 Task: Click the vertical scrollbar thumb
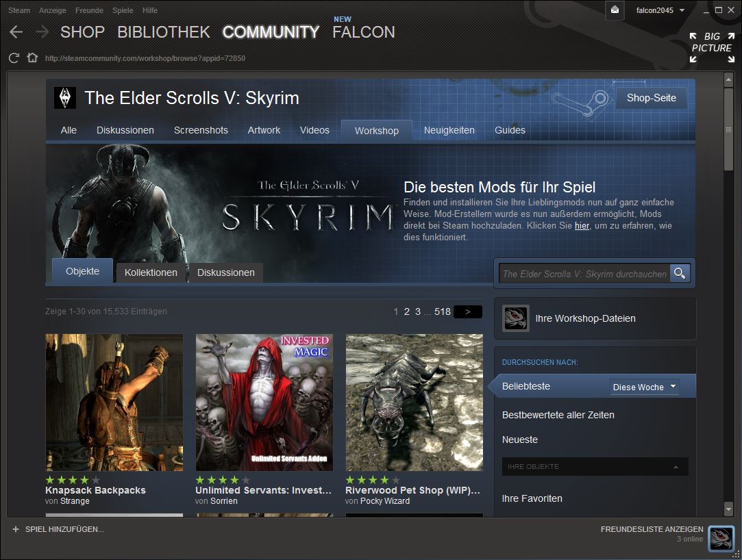click(x=728, y=129)
